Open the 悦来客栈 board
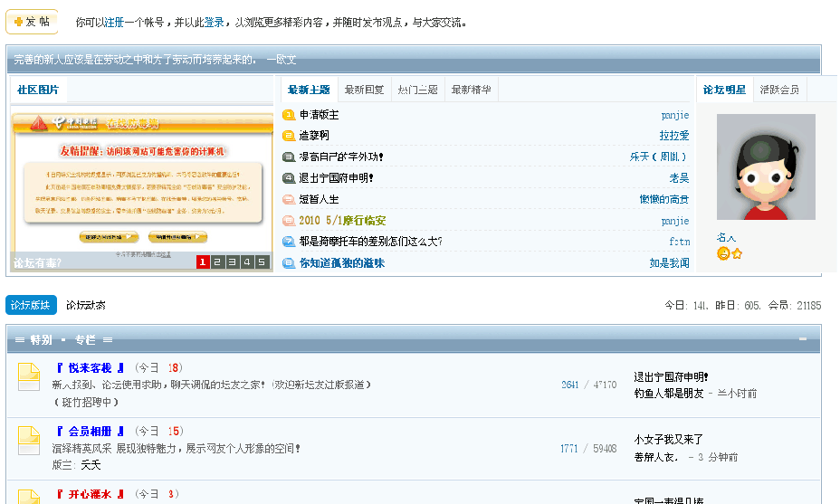840x504 pixels. (90, 368)
